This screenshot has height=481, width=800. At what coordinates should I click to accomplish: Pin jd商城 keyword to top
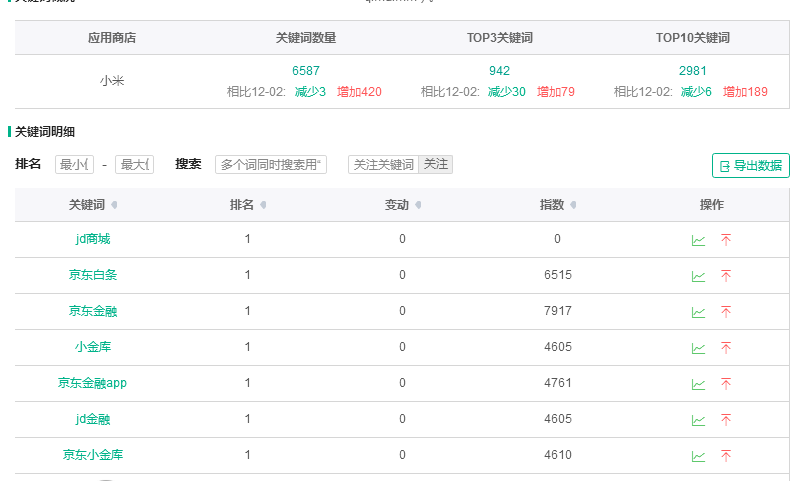point(726,240)
